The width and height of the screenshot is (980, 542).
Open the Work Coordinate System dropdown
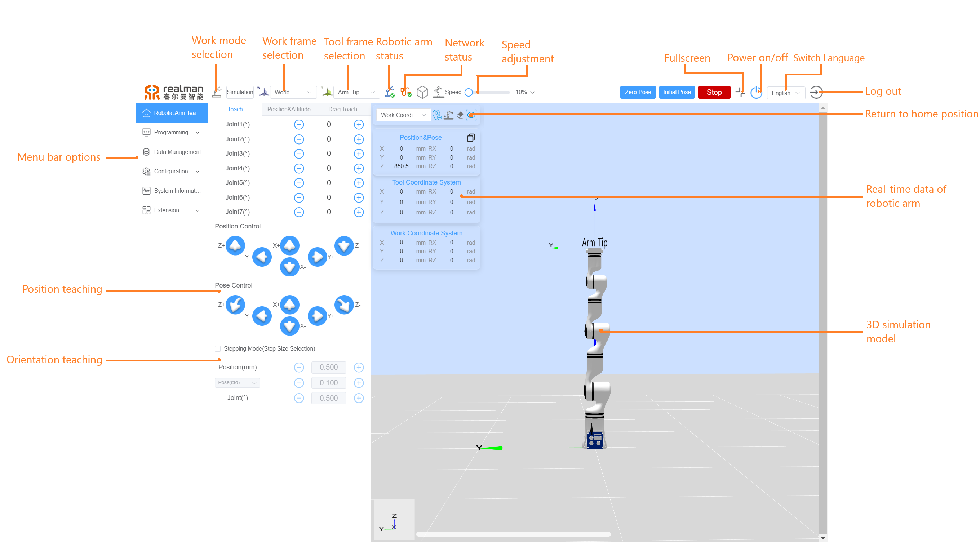(x=401, y=115)
